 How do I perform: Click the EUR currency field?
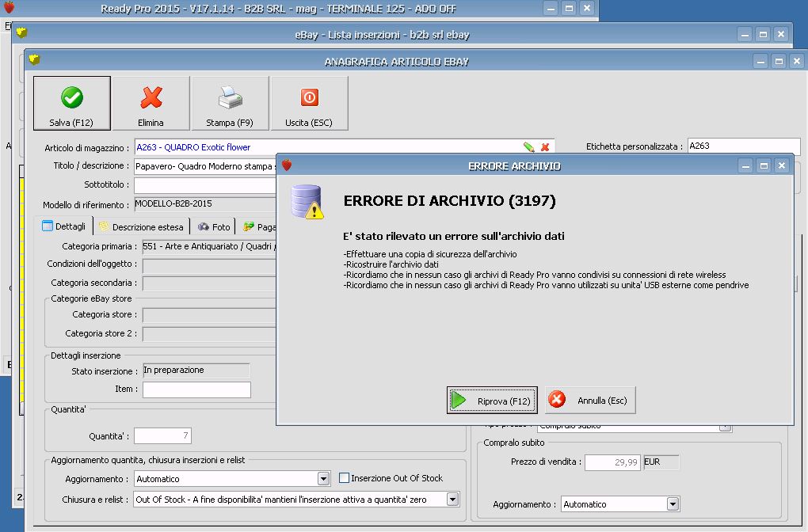(661, 462)
